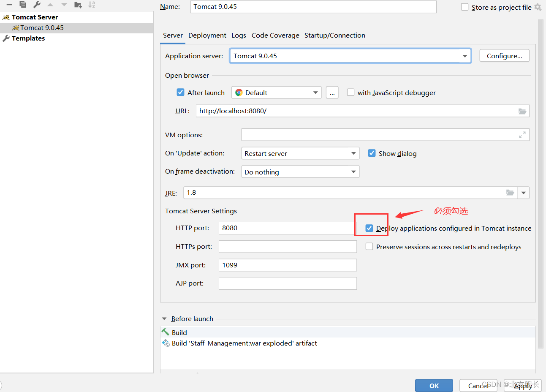Screen dimensions: 546x392
Task: Select the Build task in Before launch
Action: (348, 332)
